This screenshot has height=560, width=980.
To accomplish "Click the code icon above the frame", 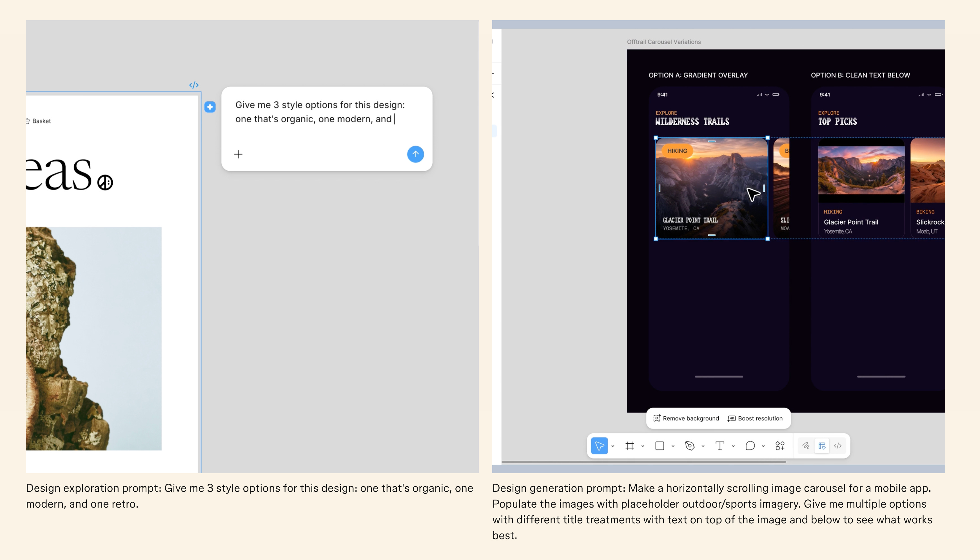I will (x=194, y=85).
